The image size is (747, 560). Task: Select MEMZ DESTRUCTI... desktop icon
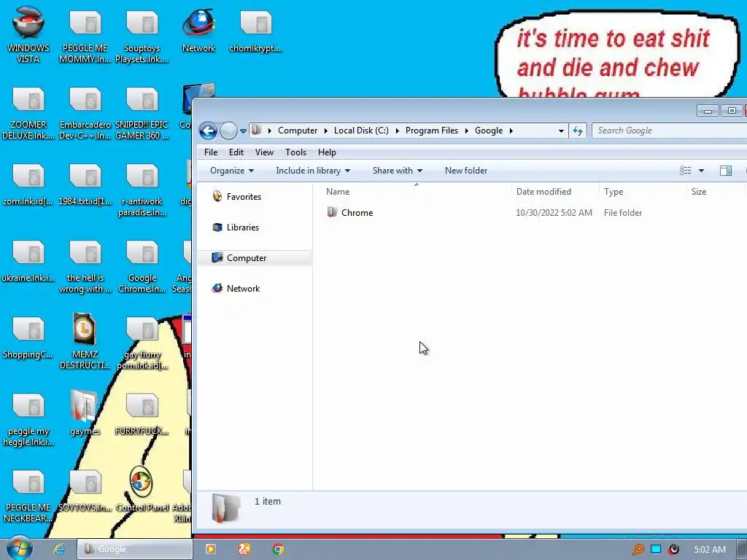click(x=85, y=342)
